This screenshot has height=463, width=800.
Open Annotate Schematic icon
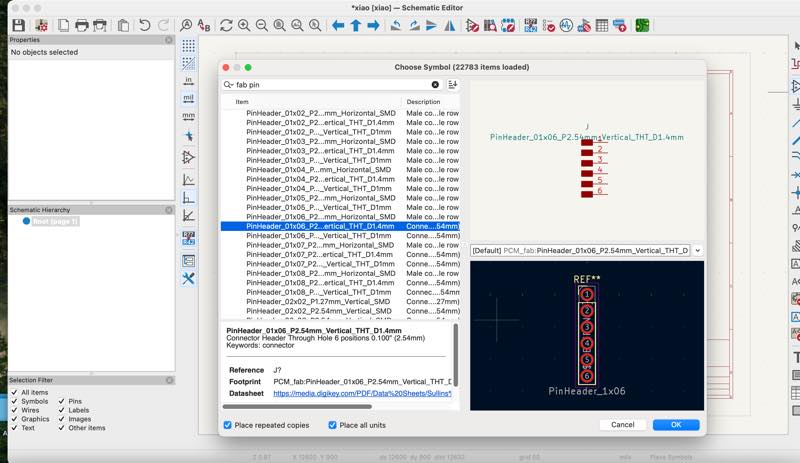[531, 25]
